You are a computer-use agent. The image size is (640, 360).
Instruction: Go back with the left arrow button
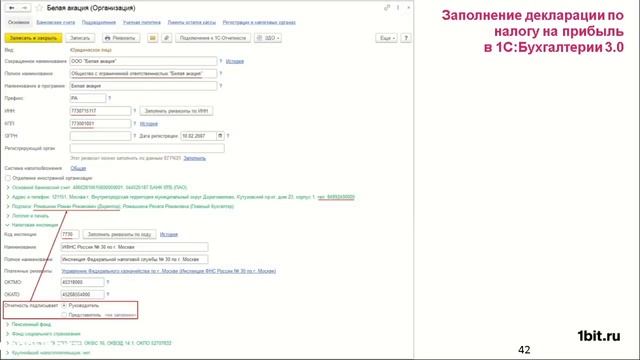pyautogui.click(x=12, y=8)
